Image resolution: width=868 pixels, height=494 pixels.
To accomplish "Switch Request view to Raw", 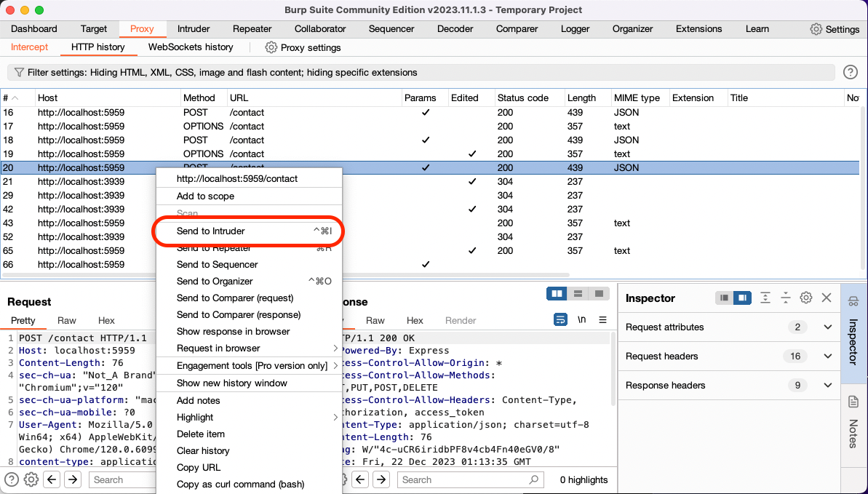I will click(66, 321).
